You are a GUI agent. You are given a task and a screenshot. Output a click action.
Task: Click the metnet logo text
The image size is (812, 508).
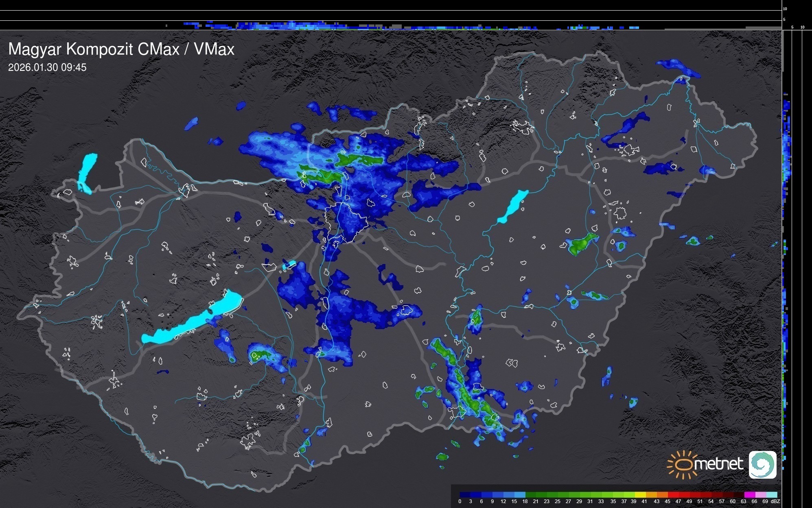[718, 464]
